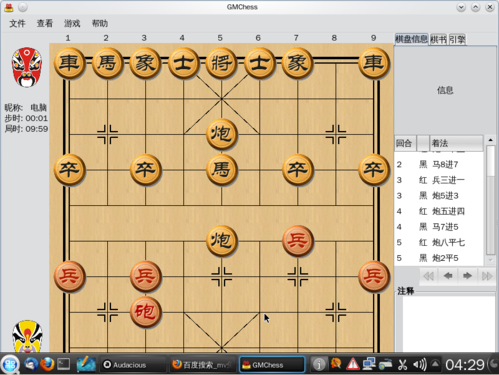
Task: Select the black 將 general piece
Action: coord(221,63)
